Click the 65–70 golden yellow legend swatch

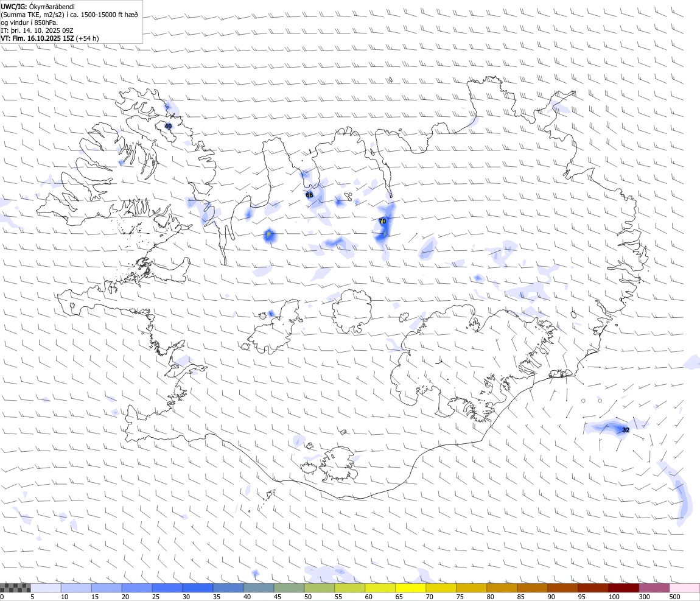[x=411, y=588]
